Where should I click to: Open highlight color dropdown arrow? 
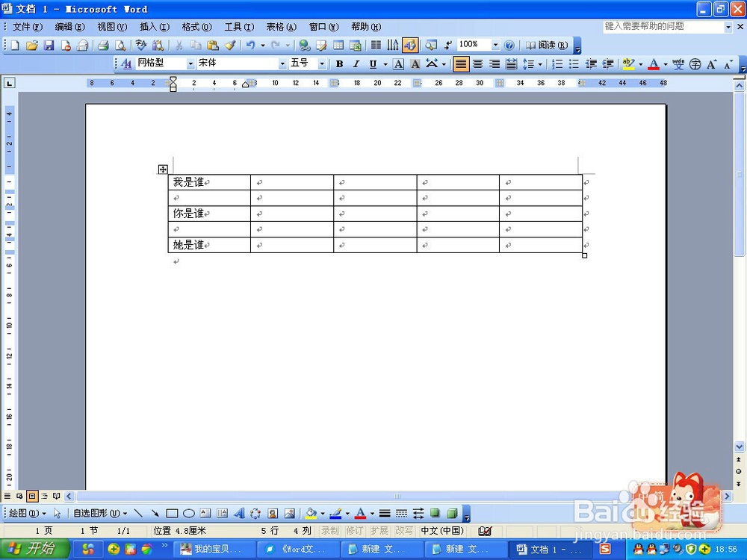(x=641, y=63)
